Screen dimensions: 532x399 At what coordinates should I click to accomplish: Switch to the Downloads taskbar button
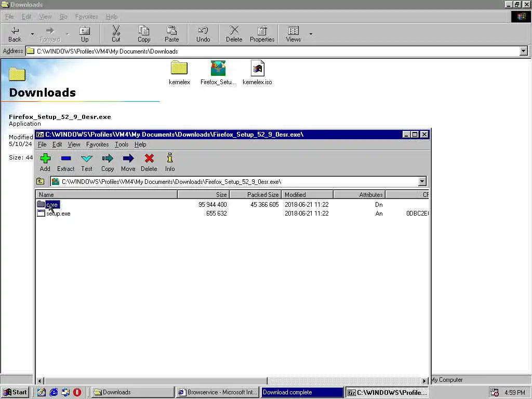[132, 392]
